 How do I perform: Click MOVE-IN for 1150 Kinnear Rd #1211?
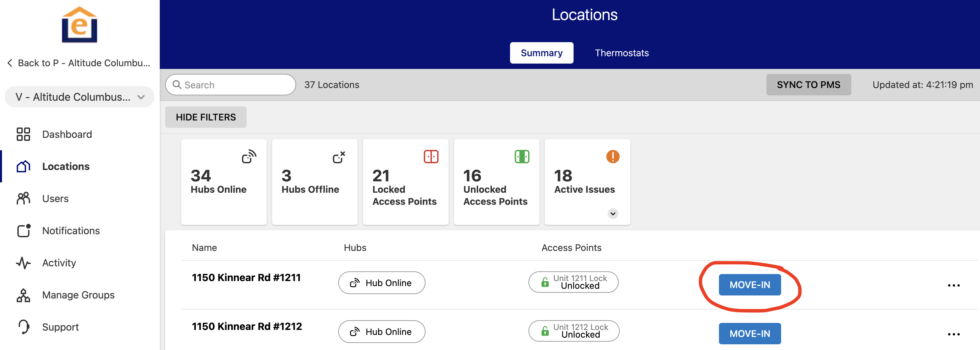[x=749, y=284]
